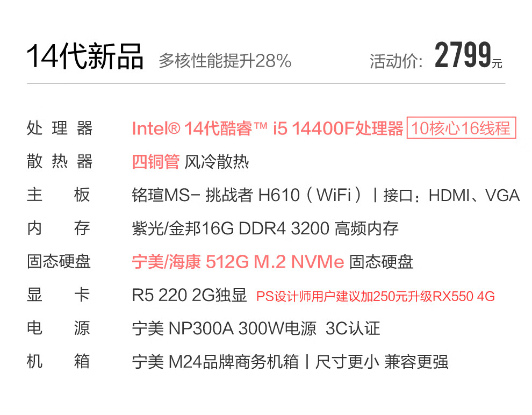
Task: Click the red RX550 4G upgrade suggestion
Action: click(375, 296)
